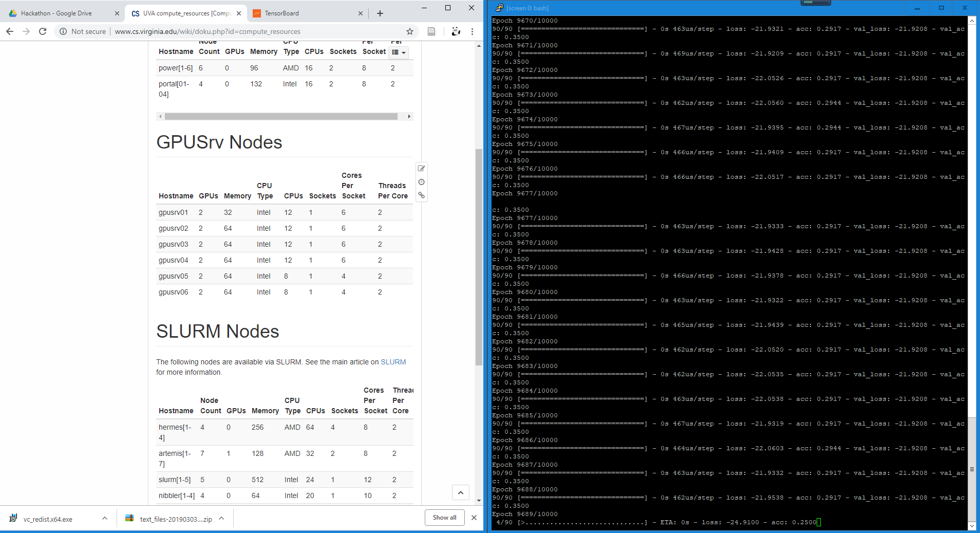Viewport: 980px width, 533px height.
Task: Click browser scrollbar down arrow
Action: pyautogui.click(x=479, y=501)
